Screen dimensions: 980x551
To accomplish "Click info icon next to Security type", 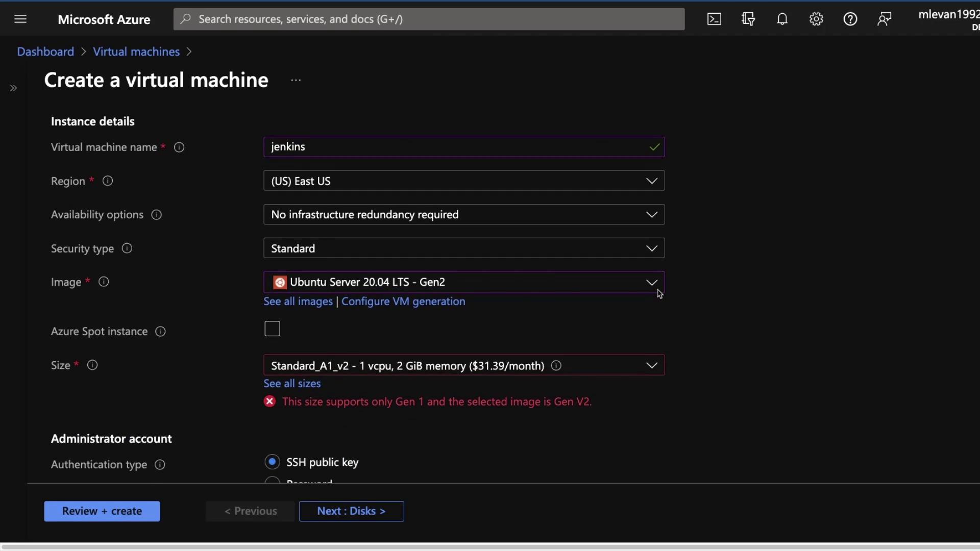I will [127, 248].
